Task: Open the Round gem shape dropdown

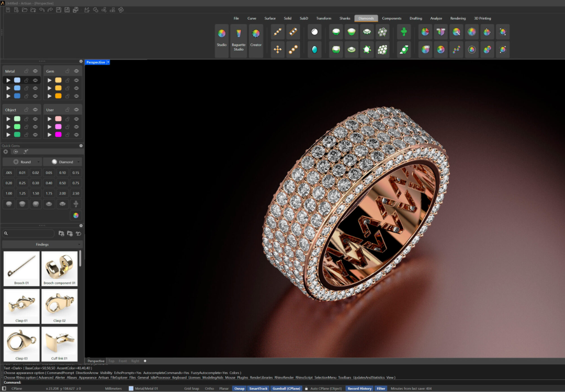Action: [x=22, y=162]
